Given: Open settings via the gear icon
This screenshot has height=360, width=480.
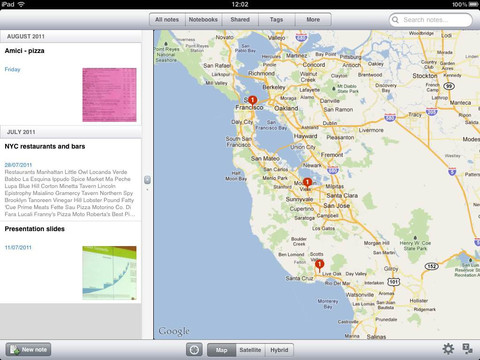Looking at the screenshot, I should [x=448, y=349].
